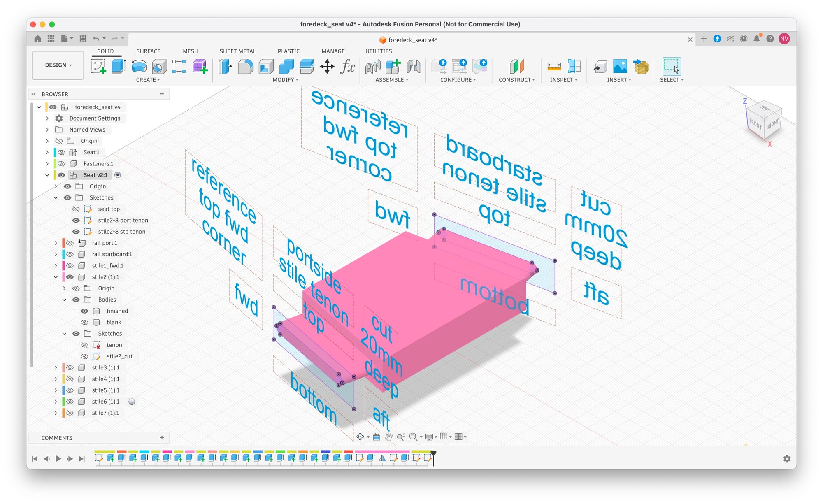Screen dimensions: 823x504
Task: Select the Offset Plane construct tool
Action: [517, 66]
